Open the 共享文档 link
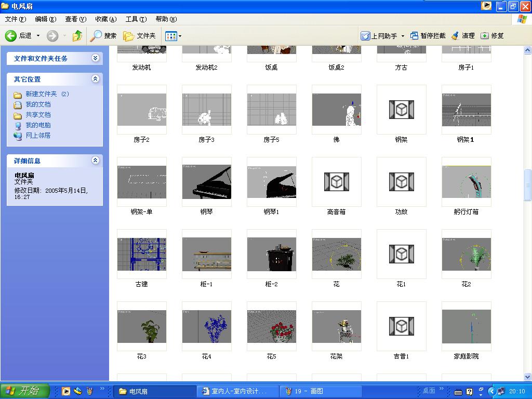Viewport: 532px width, 399px height. point(38,115)
